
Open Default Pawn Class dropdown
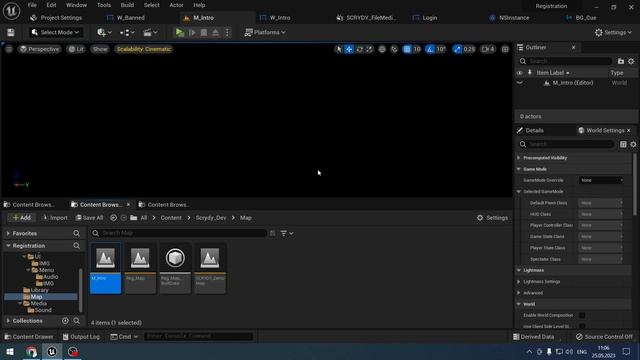(600, 203)
